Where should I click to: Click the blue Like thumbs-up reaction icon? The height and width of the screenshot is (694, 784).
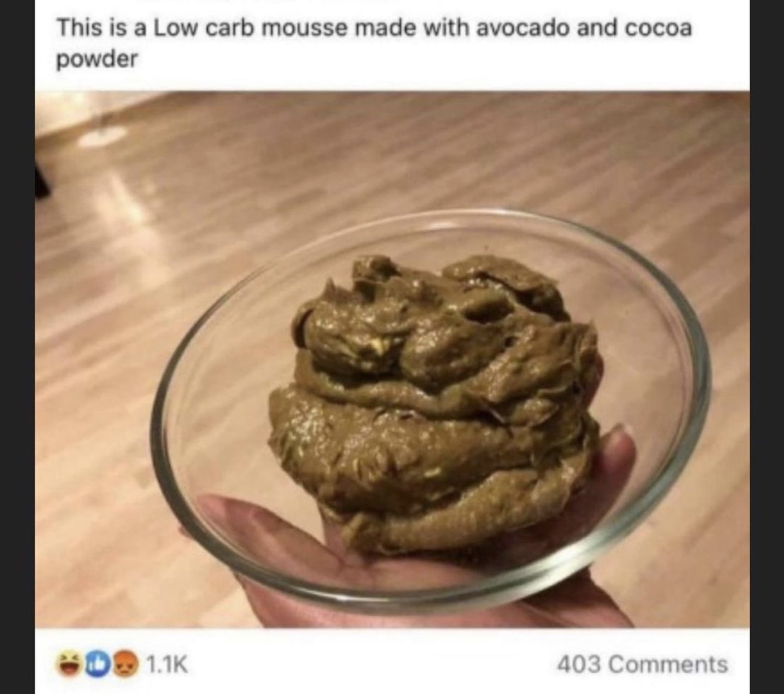point(94,664)
